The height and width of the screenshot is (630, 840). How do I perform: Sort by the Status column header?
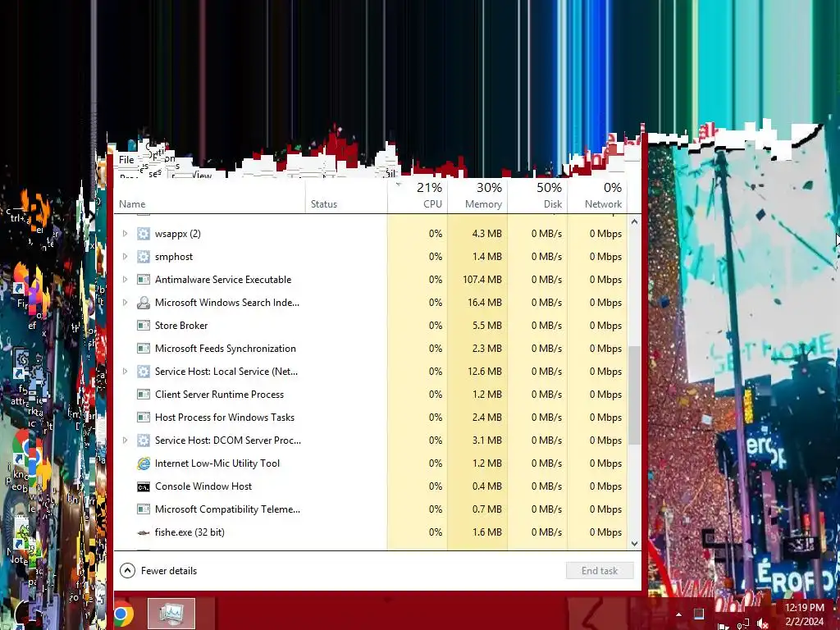pyautogui.click(x=346, y=195)
